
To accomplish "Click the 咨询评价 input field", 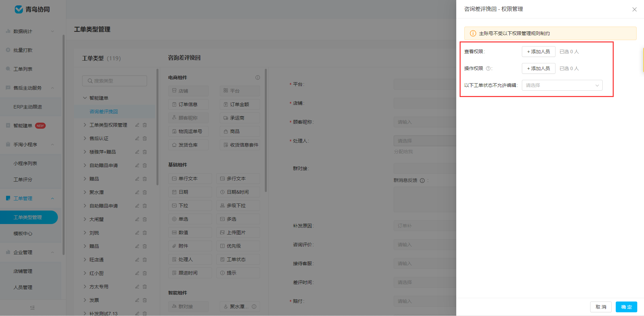I will pos(425,245).
